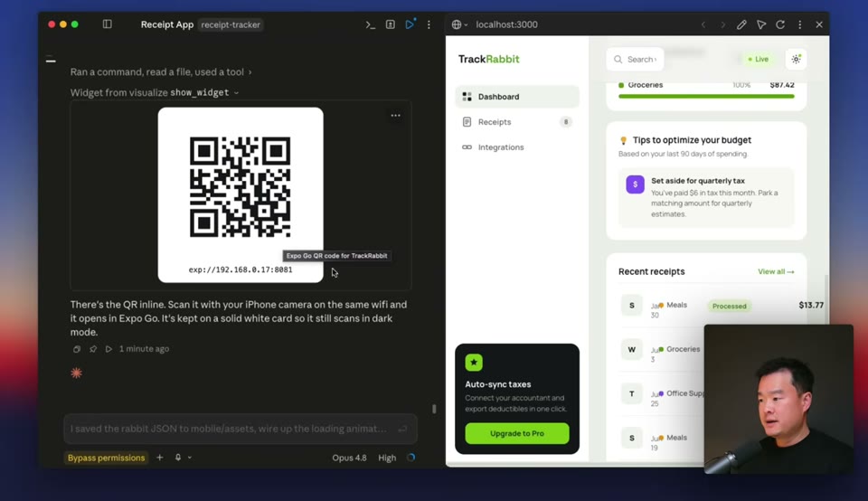Click the purple dollar tip icon
Image resolution: width=868 pixels, height=501 pixels.
click(635, 184)
